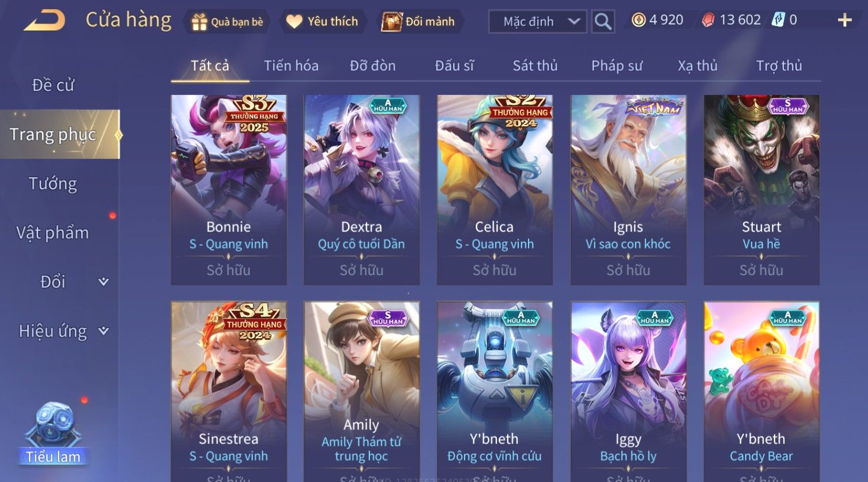Select Tướng in the sidebar
This screenshot has height=482, width=868.
53,184
